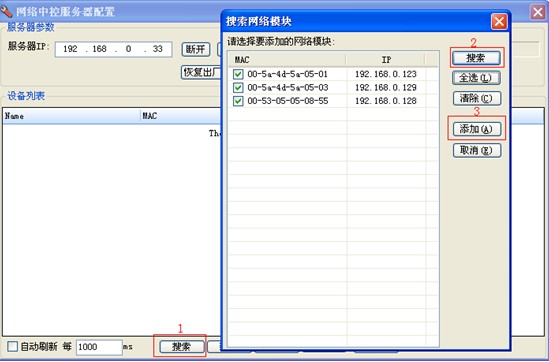Screen dimensions: 549x362
Task: Close the 网络中控服务器配置 main window
Action: (x=538, y=12)
